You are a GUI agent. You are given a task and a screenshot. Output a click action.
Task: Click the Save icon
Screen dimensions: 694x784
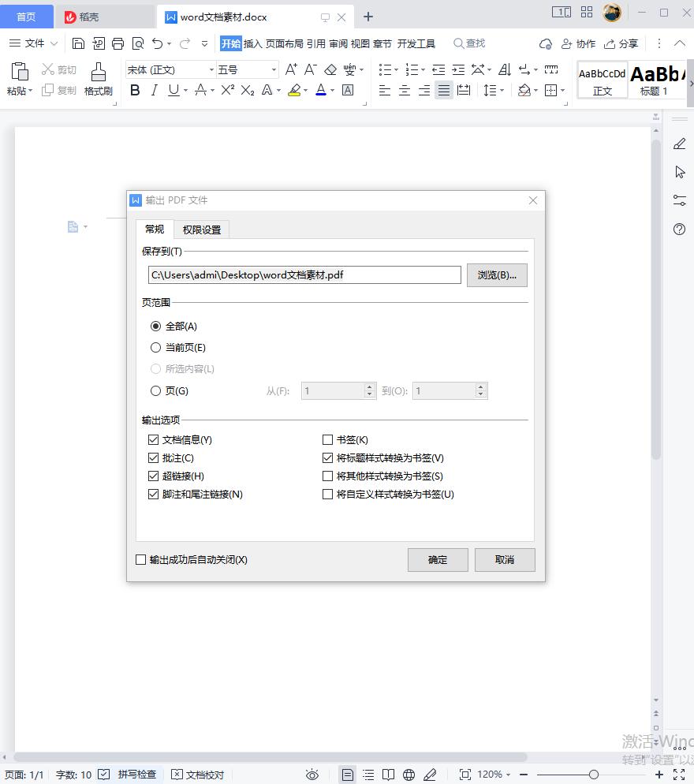point(78,43)
